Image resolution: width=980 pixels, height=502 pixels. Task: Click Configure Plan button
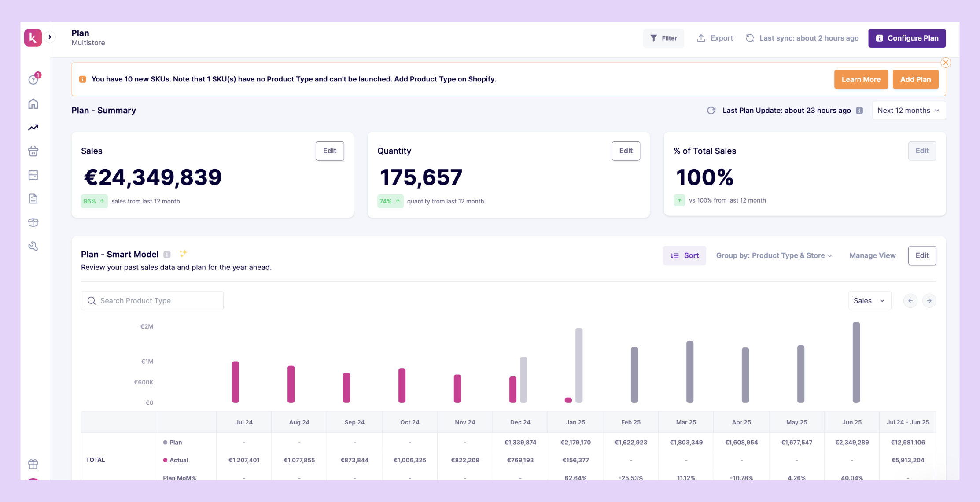(x=907, y=38)
